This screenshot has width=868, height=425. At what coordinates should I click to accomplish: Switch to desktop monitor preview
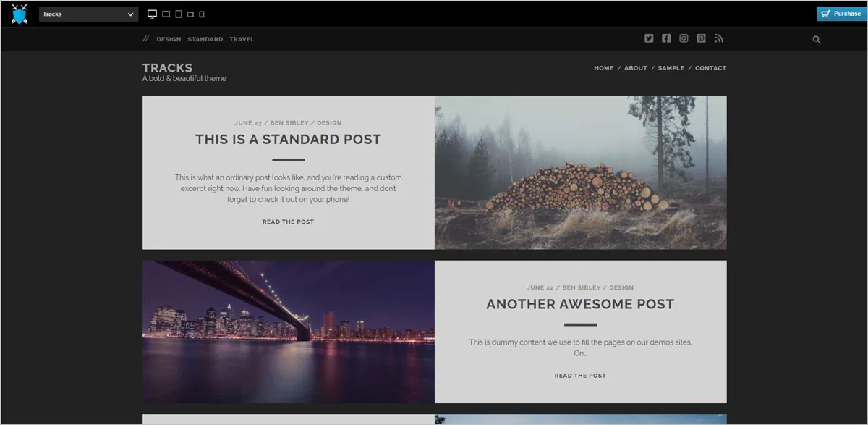(x=152, y=14)
